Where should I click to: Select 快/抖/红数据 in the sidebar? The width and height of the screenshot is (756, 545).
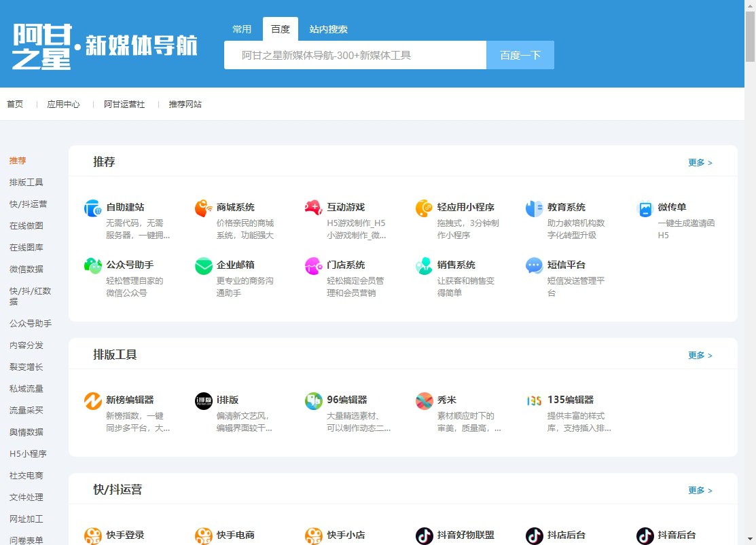[30, 296]
